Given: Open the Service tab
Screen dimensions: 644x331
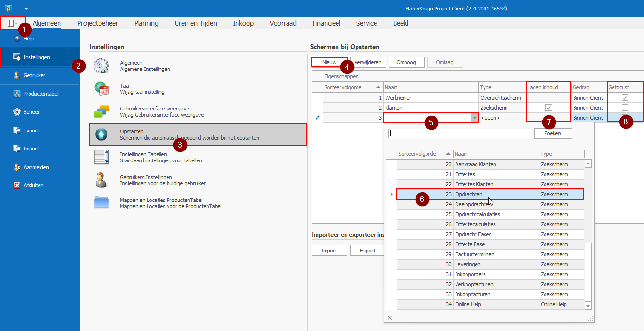Looking at the screenshot, I should click(x=367, y=23).
